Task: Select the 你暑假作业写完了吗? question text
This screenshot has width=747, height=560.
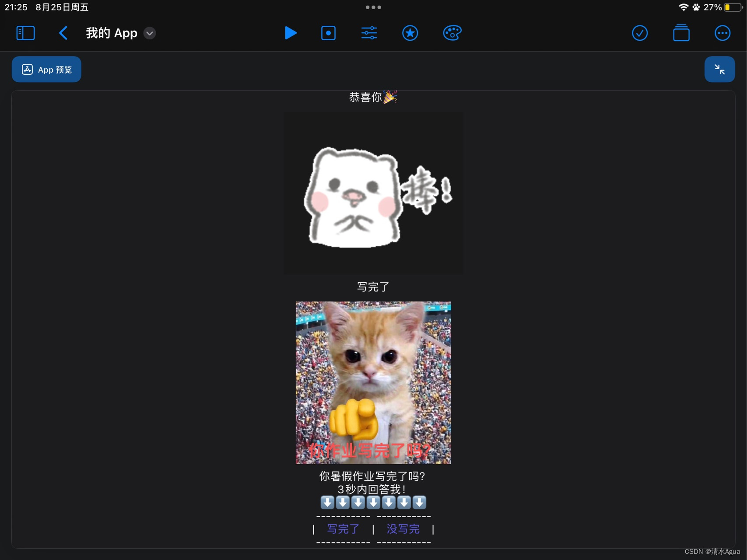Action: pyautogui.click(x=372, y=476)
